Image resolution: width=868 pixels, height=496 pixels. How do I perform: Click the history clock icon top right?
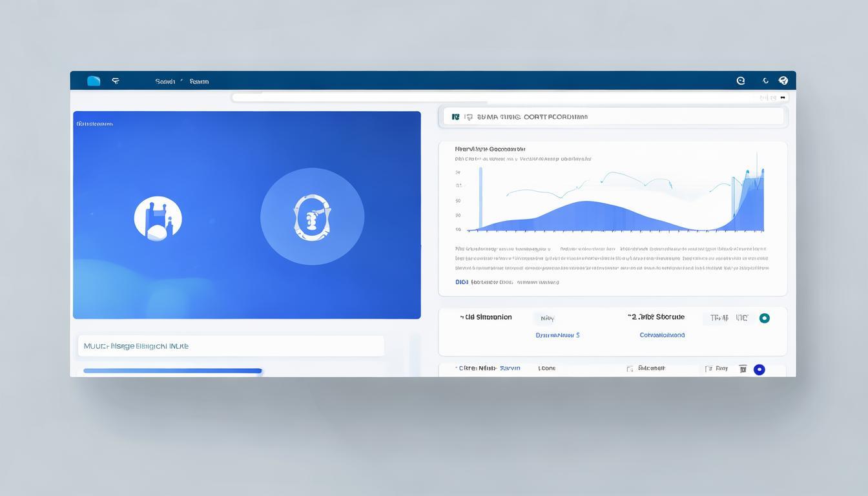coord(765,80)
